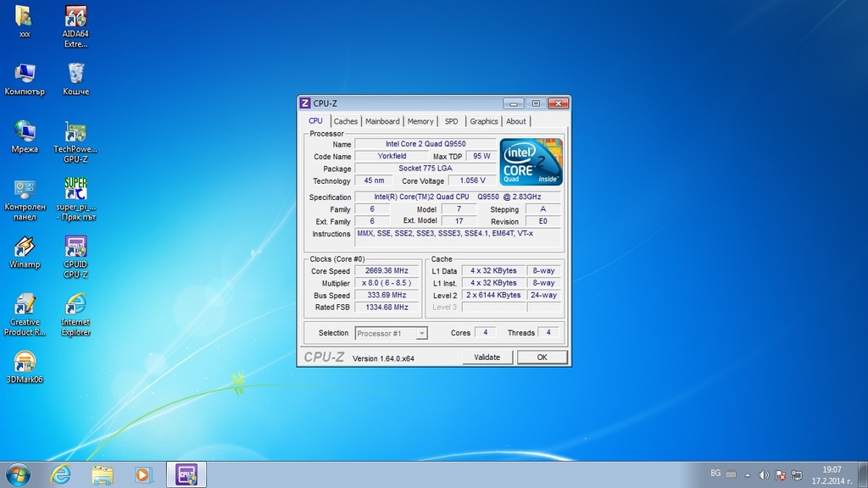Screen dimensions: 868x488
Task: Click the Version 1.64.0.x64 text
Action: [383, 358]
